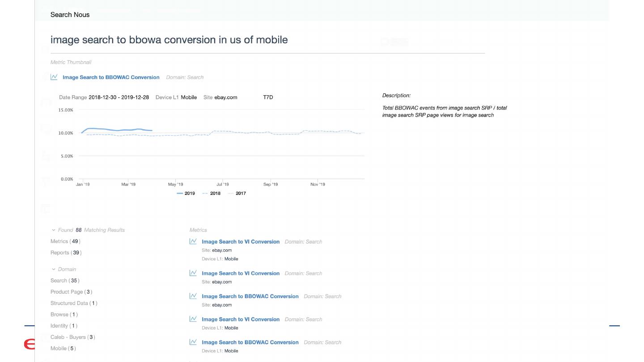The height and width of the screenshot is (362, 644).
Task: Open the Site ebay.com dropdown
Action: pyautogui.click(x=225, y=97)
